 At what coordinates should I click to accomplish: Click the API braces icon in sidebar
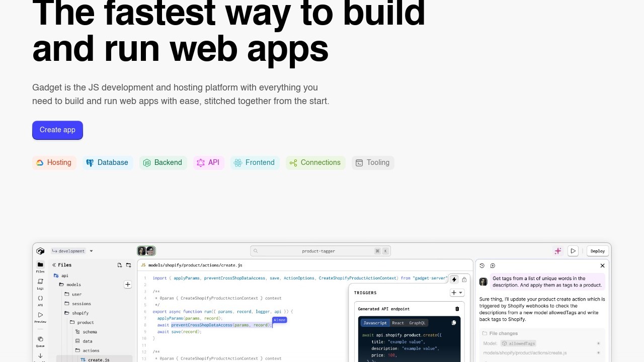[40, 300]
